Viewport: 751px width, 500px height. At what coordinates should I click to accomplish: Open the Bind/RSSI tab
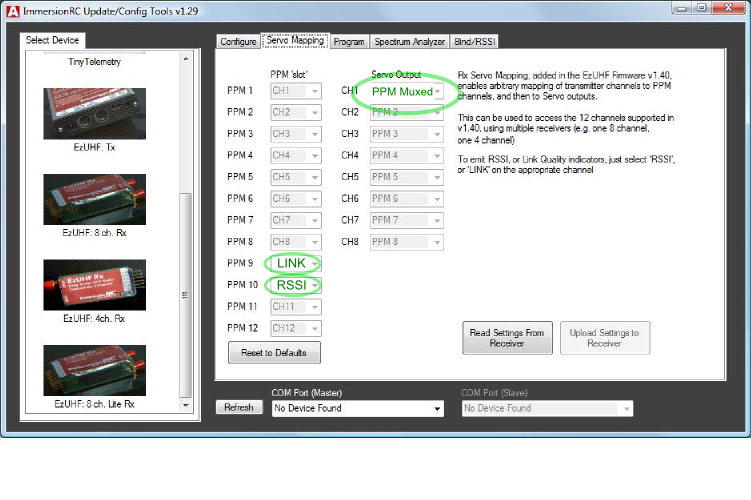click(x=475, y=42)
